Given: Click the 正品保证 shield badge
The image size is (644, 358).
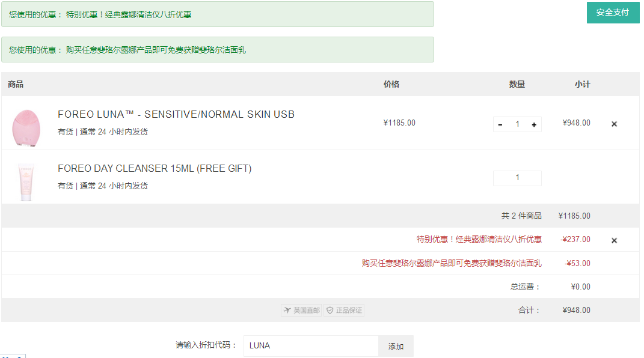Looking at the screenshot, I should pos(344,311).
